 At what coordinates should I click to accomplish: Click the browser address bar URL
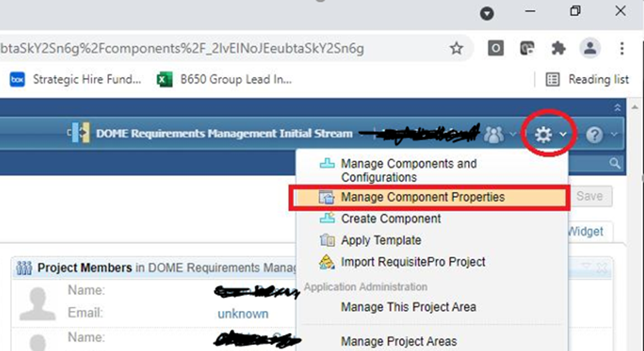(201, 48)
